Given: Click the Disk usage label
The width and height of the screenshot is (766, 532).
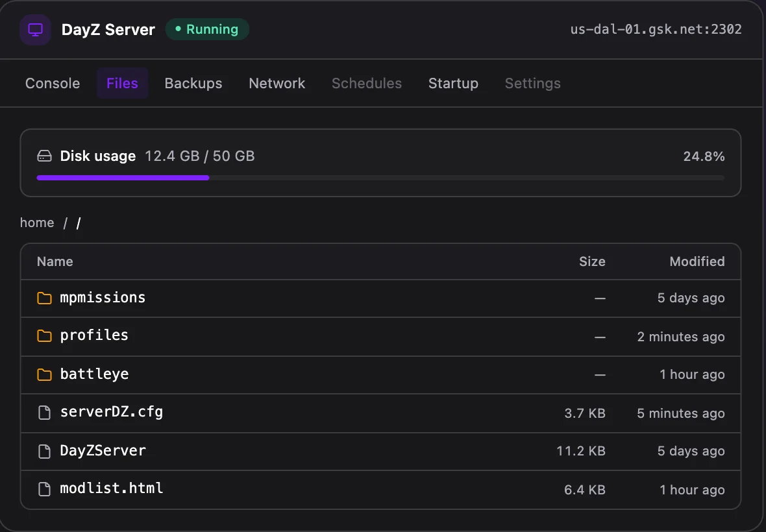Looking at the screenshot, I should pos(98,156).
